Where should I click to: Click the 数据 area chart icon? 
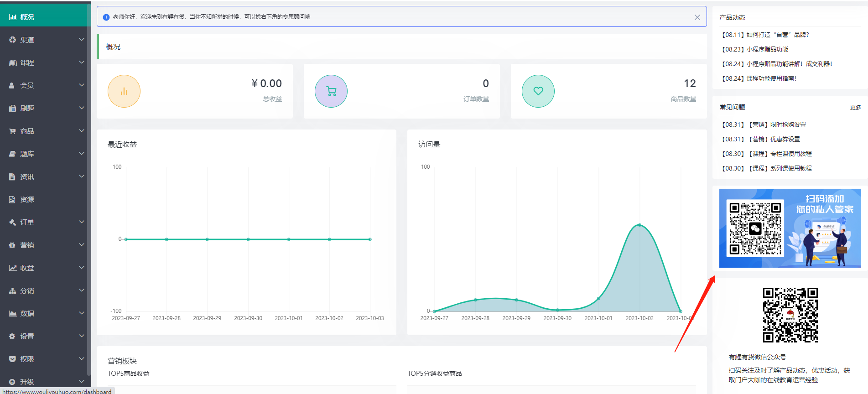(x=13, y=313)
